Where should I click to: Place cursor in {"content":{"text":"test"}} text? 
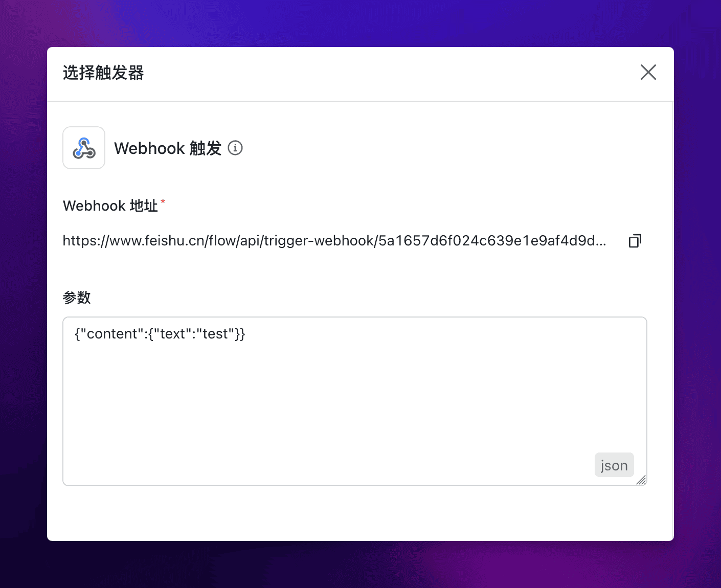(160, 334)
